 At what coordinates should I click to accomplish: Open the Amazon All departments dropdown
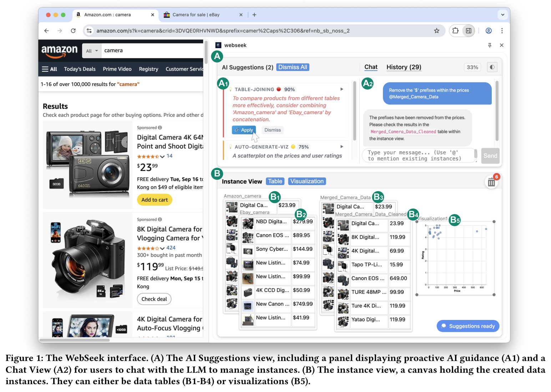[92, 51]
